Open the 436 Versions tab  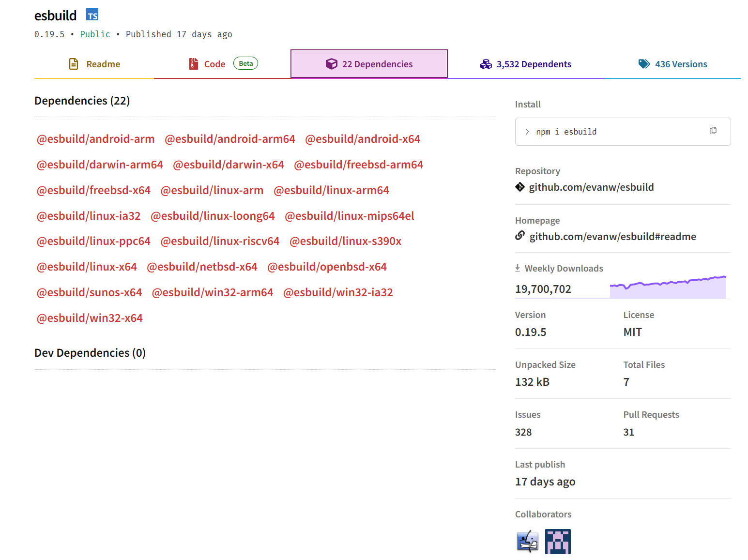pyautogui.click(x=672, y=64)
